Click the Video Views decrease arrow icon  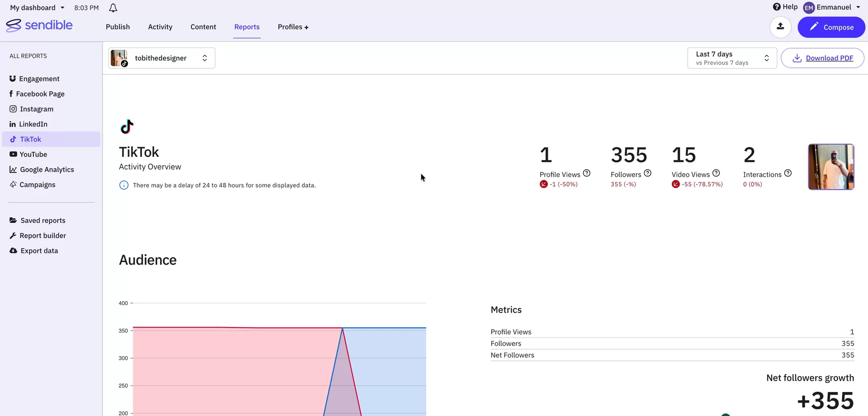tap(676, 184)
